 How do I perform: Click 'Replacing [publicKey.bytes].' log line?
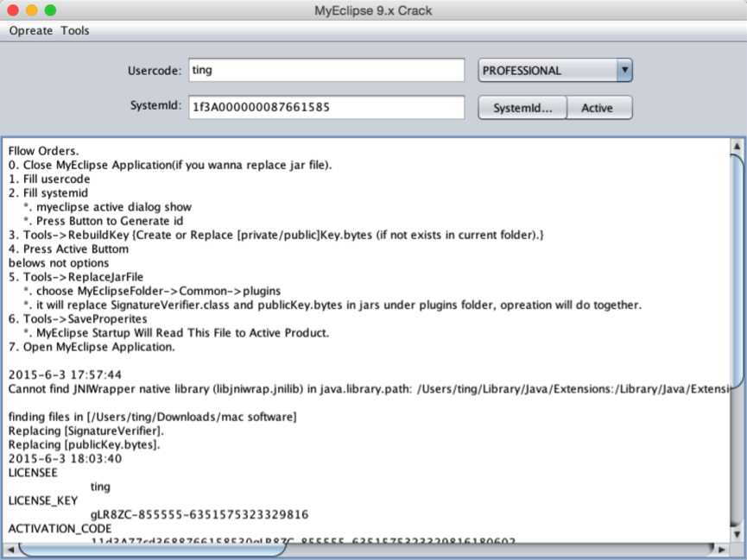85,444
